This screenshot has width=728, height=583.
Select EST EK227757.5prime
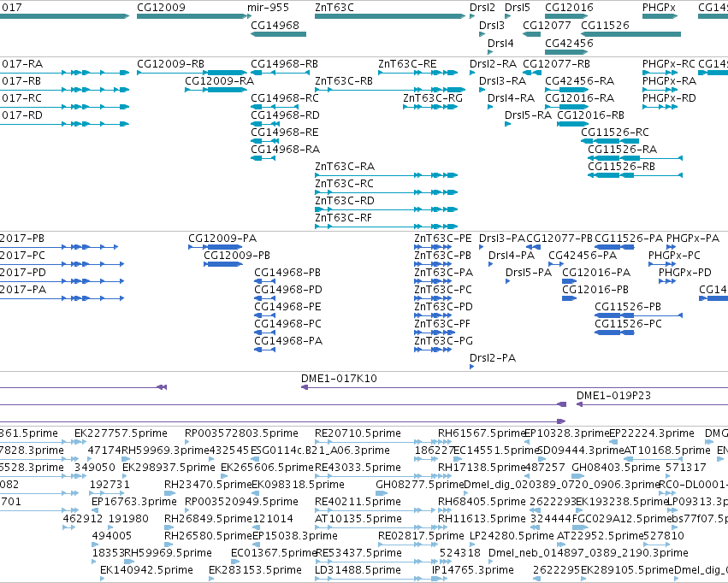pyautogui.click(x=121, y=433)
